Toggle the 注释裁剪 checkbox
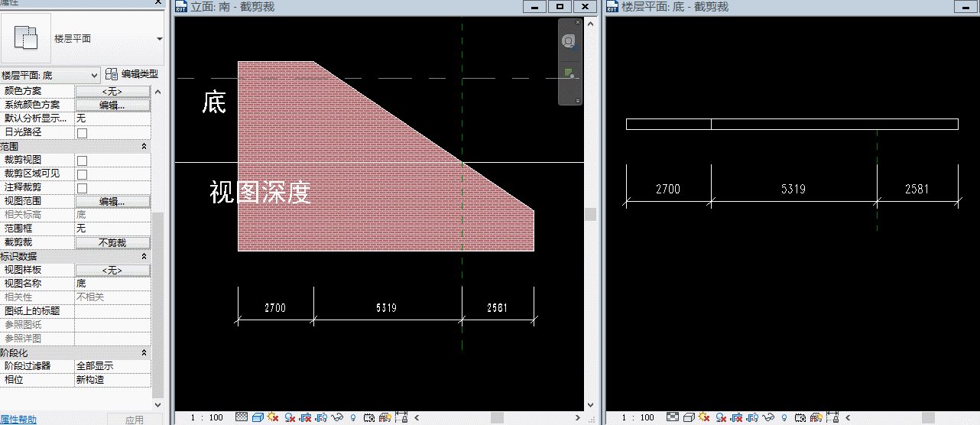Viewport: 980px width, 425px height. pos(82,188)
